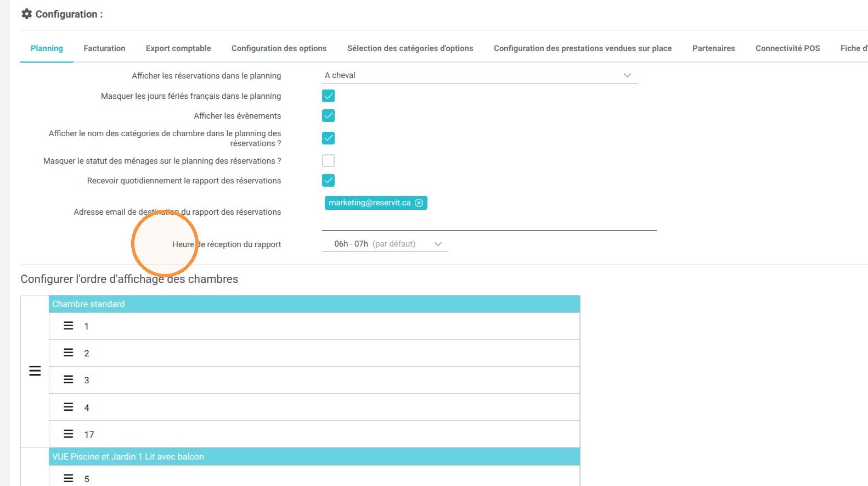Enable Masquer le statut des ménages
The height and width of the screenshot is (486, 868).
click(328, 161)
